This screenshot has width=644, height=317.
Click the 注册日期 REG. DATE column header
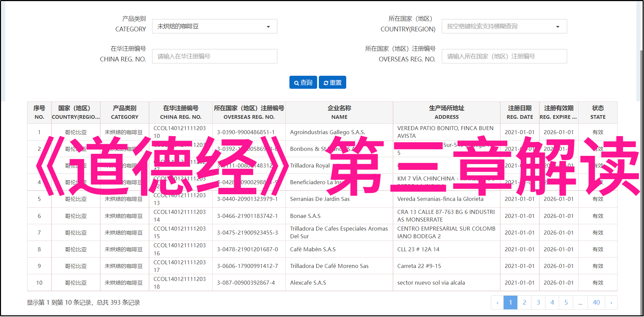point(520,112)
